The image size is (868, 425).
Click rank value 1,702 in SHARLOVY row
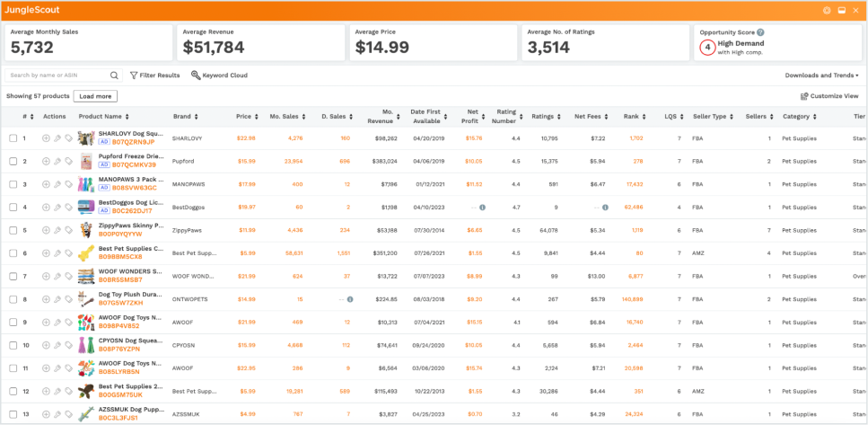[636, 138]
